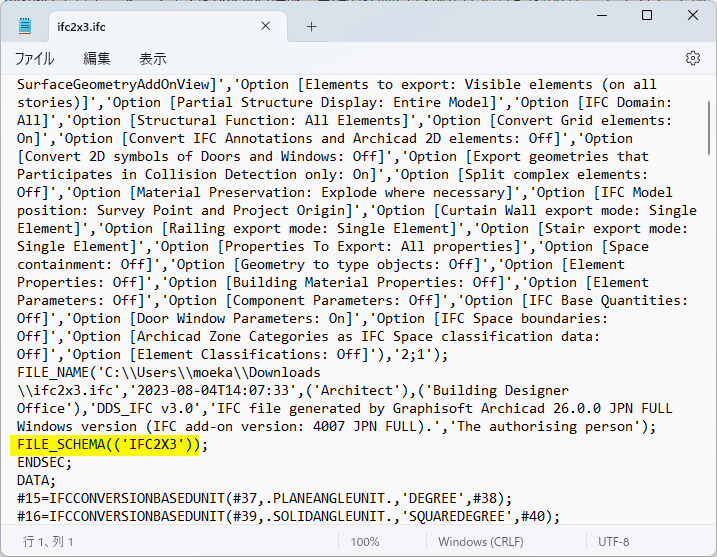717x557 pixels.
Task: Minimize the Notepad window
Action: click(x=601, y=16)
